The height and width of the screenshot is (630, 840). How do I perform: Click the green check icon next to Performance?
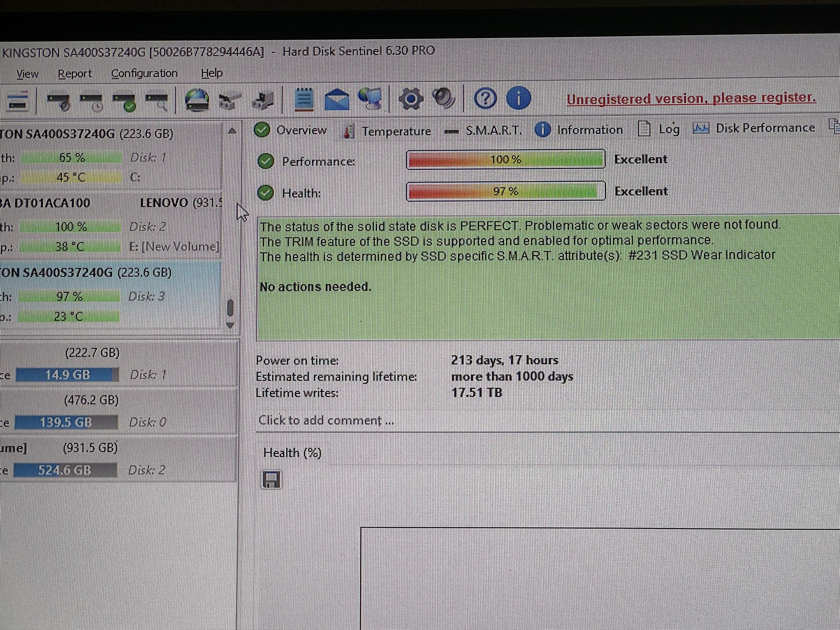tap(265, 161)
